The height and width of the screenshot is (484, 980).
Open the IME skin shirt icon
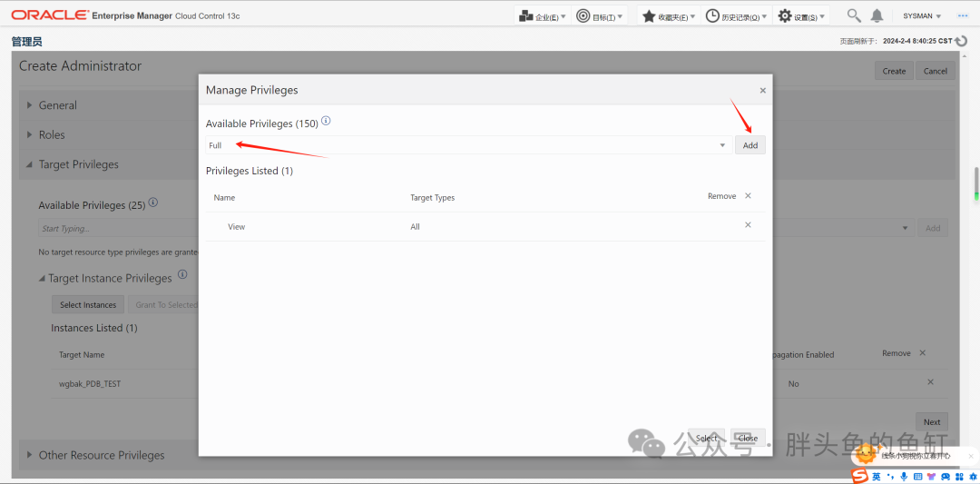pos(931,477)
